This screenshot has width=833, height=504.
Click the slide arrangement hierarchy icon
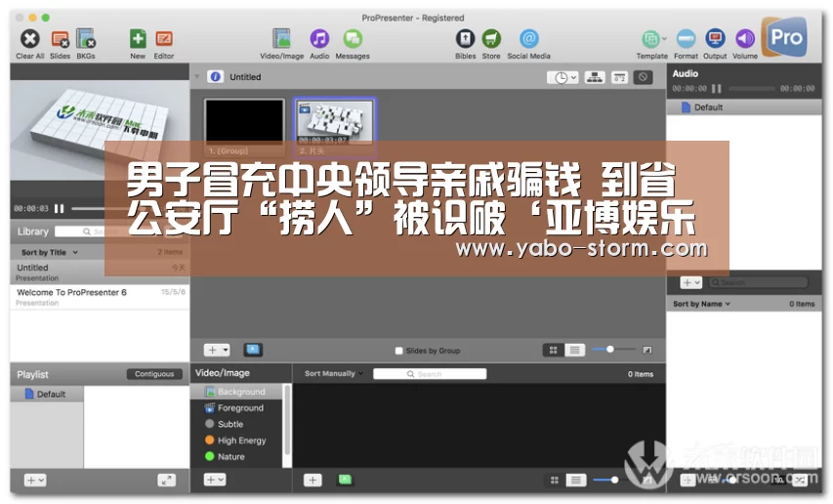(x=594, y=77)
